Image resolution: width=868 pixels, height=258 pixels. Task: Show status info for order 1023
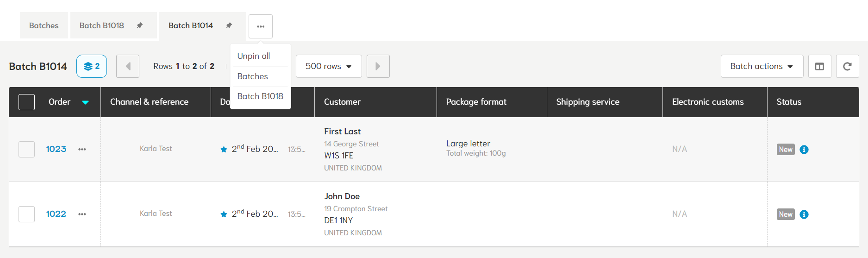click(x=804, y=150)
